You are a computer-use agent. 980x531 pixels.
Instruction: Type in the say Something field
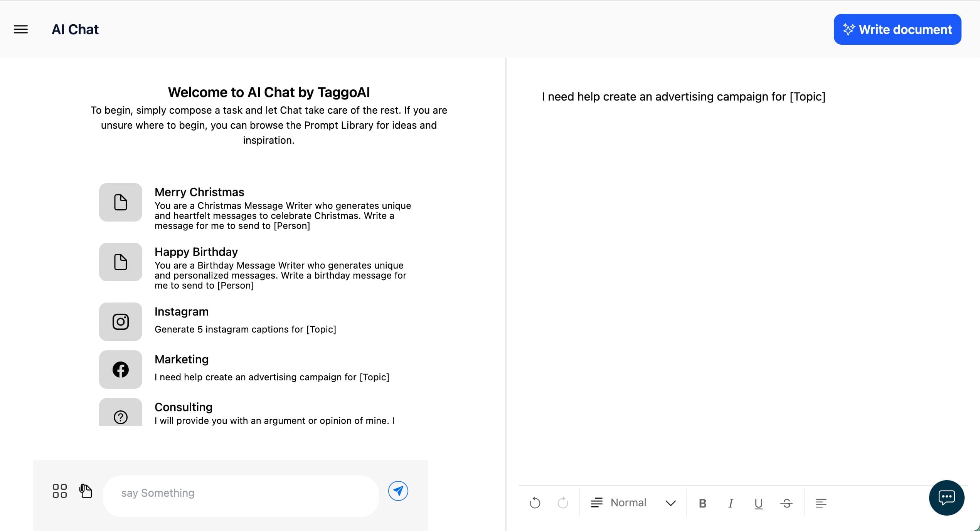pos(241,493)
